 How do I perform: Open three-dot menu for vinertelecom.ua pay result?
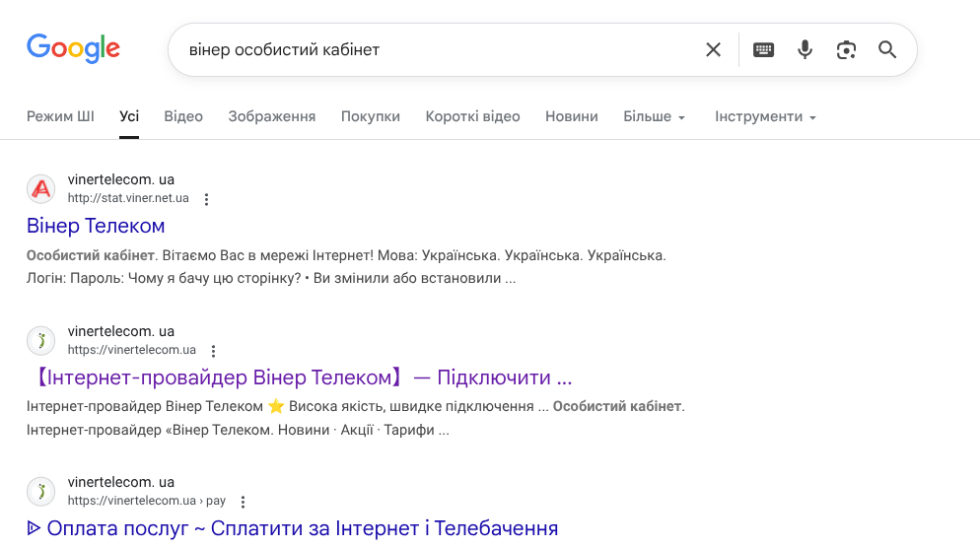pos(244,501)
